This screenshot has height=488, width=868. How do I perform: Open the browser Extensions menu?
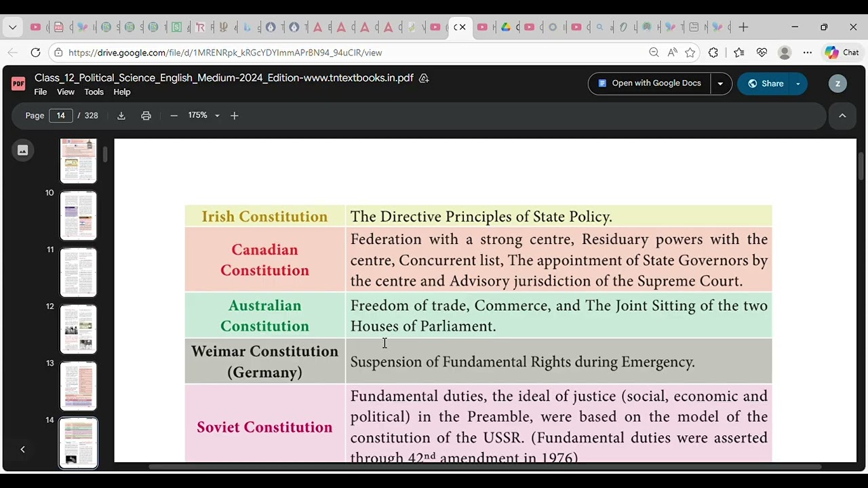coord(713,52)
